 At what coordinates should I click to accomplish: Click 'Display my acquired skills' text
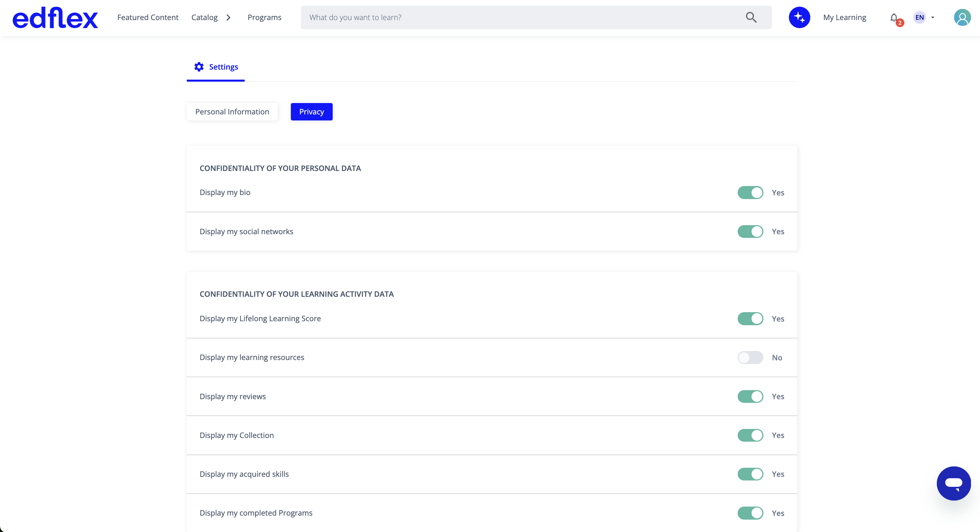pyautogui.click(x=244, y=474)
